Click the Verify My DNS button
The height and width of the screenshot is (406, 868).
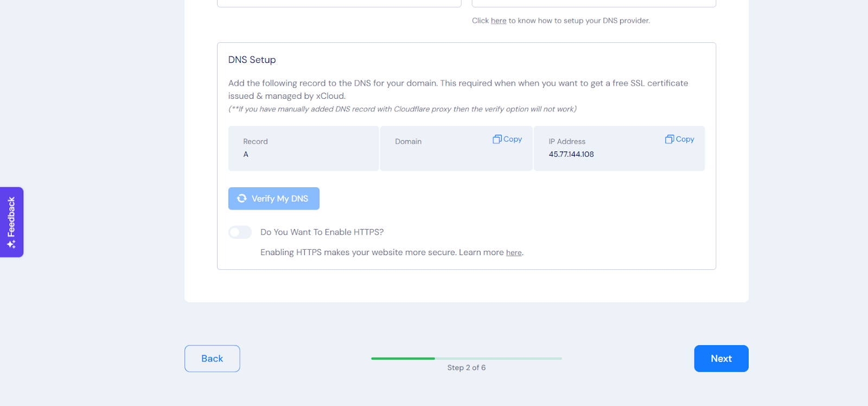[274, 199]
